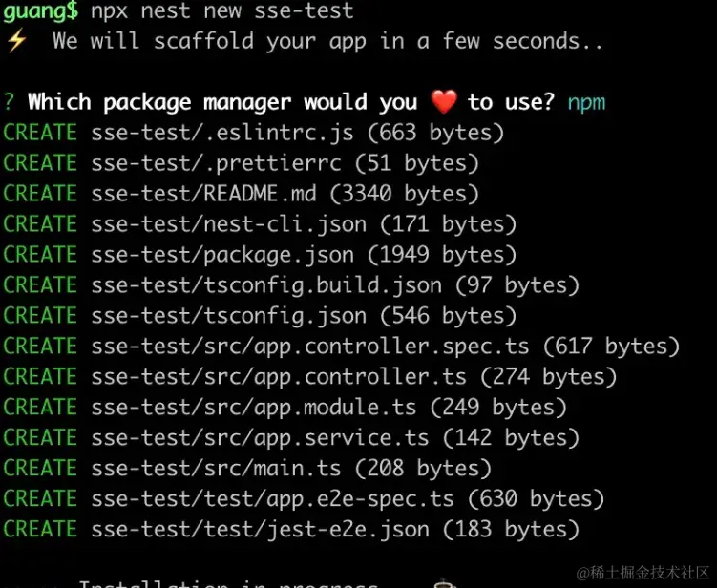Click the watermark text at bottom right
This screenshot has height=588, width=717.
pos(643,573)
